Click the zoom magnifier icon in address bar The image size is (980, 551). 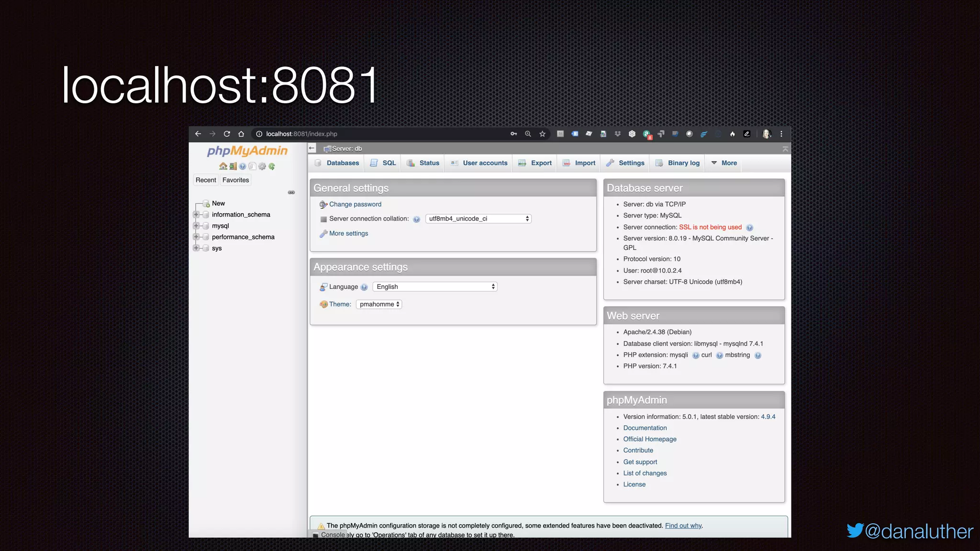(528, 134)
